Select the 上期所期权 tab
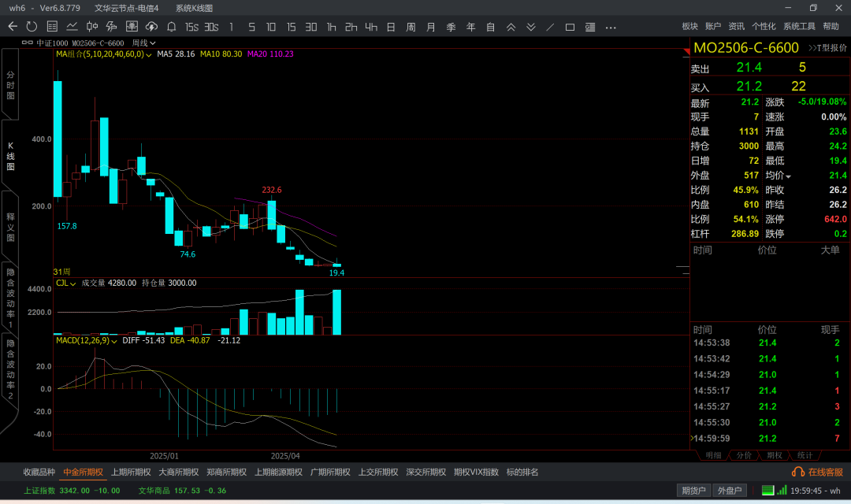 [131, 472]
